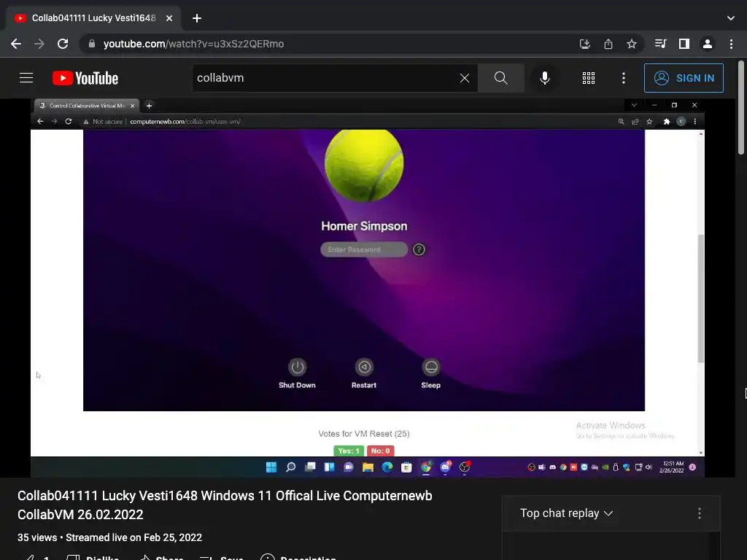Click the YouTube logo
747x560 pixels.
pos(85,78)
